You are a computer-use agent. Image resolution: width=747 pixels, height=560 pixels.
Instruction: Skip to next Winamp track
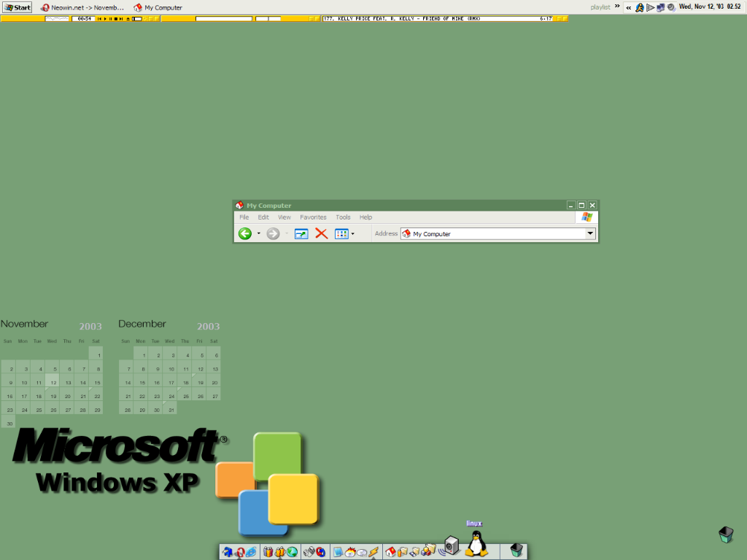coord(121,18)
